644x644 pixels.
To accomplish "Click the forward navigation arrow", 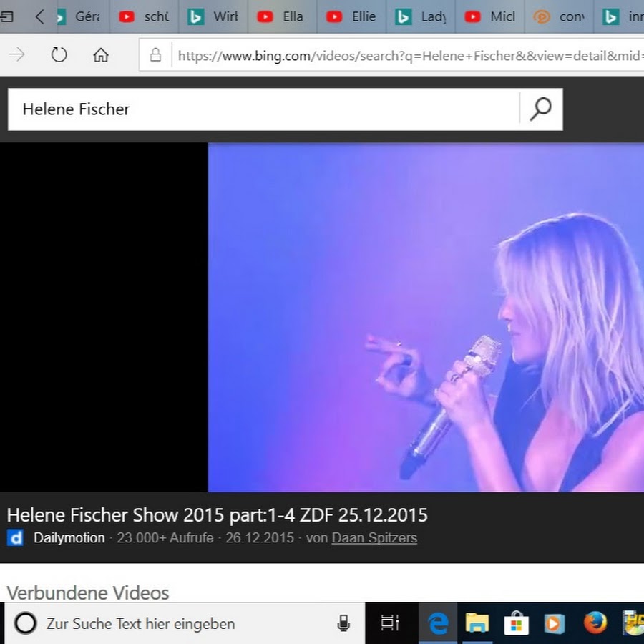I will (x=17, y=55).
